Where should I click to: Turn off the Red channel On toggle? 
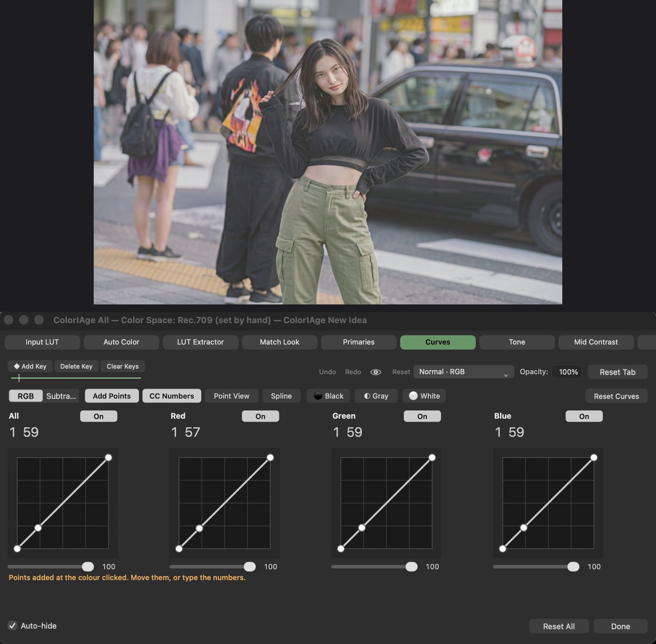[x=261, y=416]
